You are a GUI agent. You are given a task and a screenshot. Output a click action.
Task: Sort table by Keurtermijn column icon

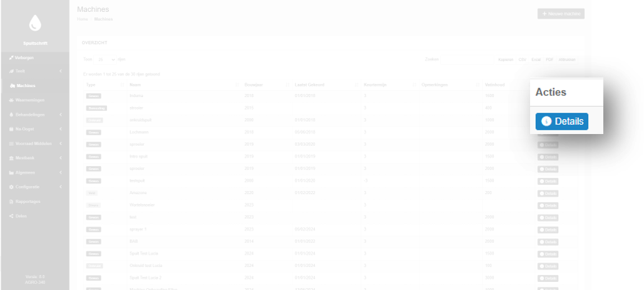point(414,85)
